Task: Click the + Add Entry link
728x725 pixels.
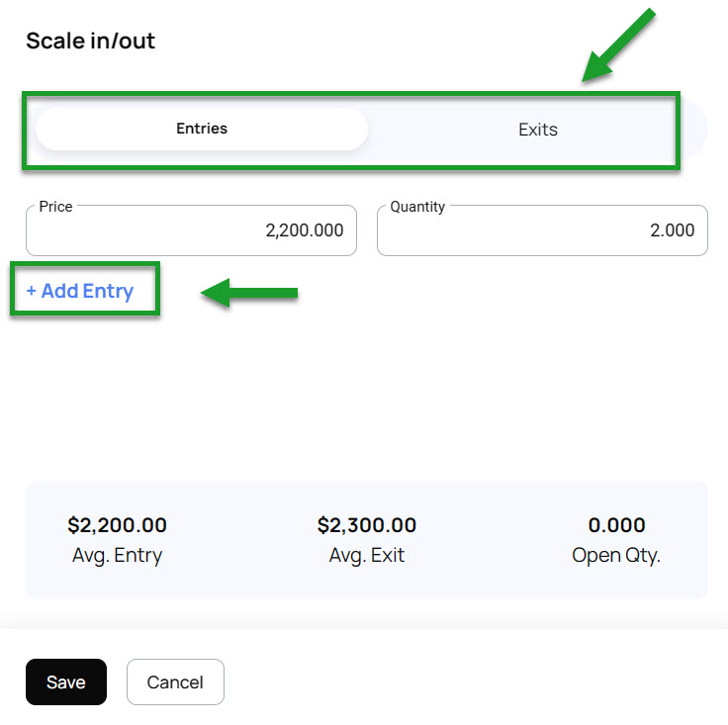Action: click(x=80, y=291)
